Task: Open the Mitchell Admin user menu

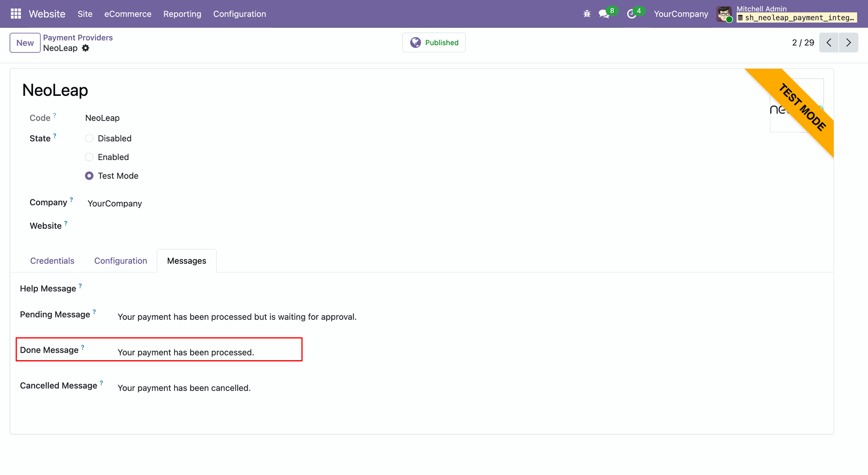Action: pyautogui.click(x=787, y=14)
